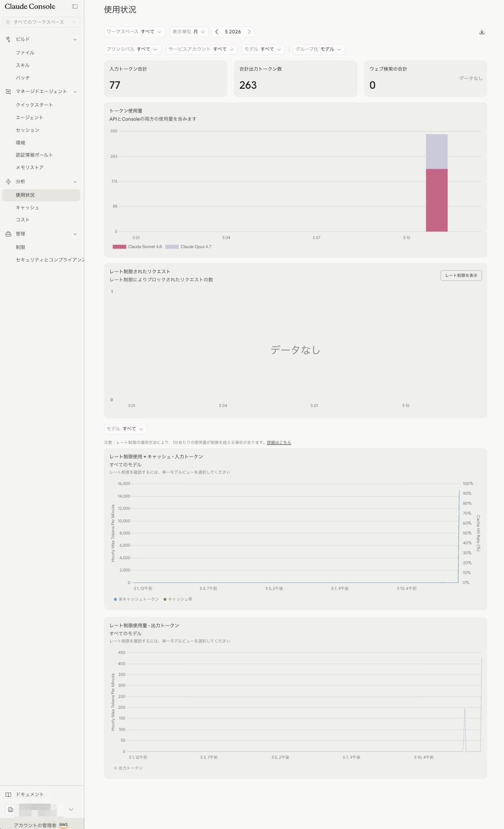Open セキュリティとコンプライアンス in the sidebar

(x=50, y=260)
